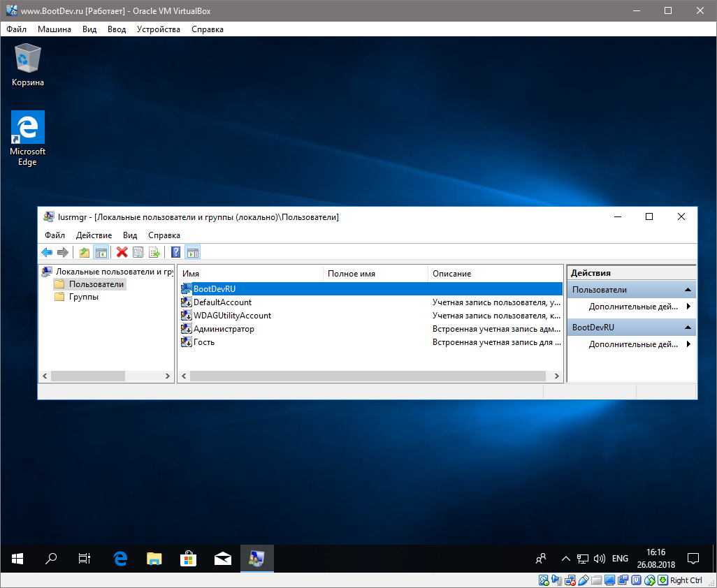This screenshot has height=588, width=717.
Task: Click the VirtualBox audio status icon
Action: (x=556, y=580)
